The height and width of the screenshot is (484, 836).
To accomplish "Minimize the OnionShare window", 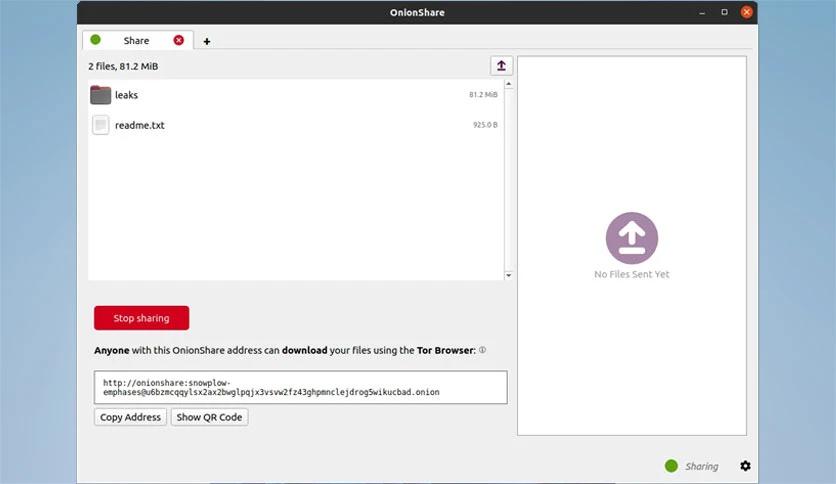I will 702,12.
